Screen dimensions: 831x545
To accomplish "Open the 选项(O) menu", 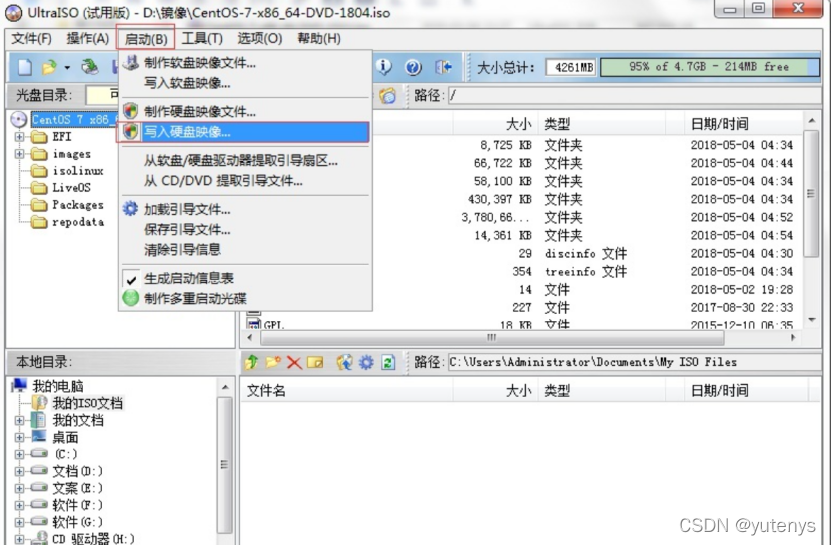I will pos(260,38).
